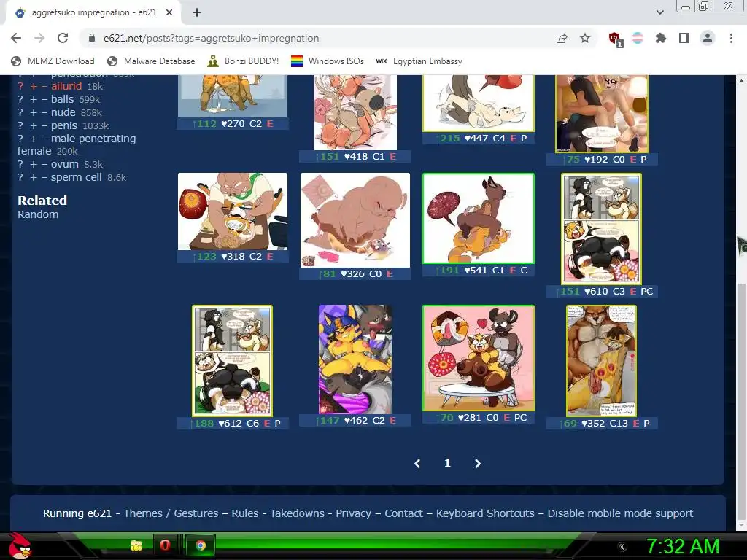
Task: Open the Angry Birds start button
Action: pos(20,545)
